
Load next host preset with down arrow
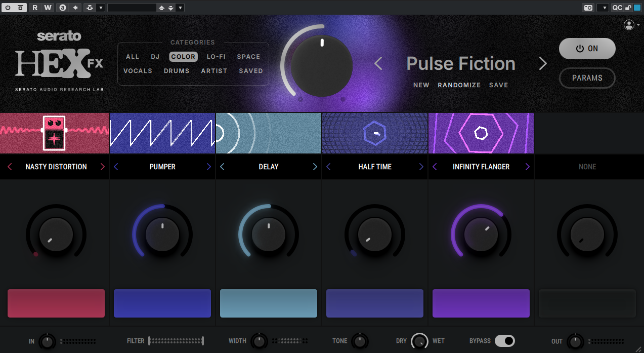171,8
